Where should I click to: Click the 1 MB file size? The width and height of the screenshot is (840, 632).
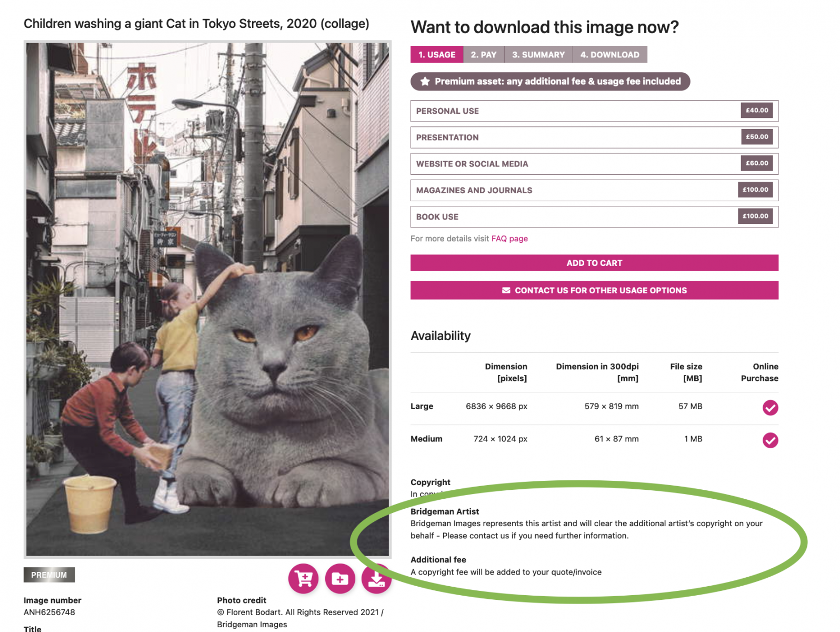tap(693, 439)
